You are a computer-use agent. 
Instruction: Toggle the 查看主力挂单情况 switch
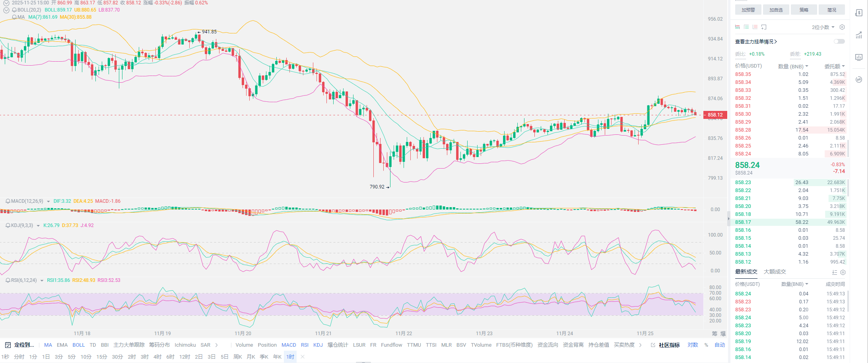(839, 41)
